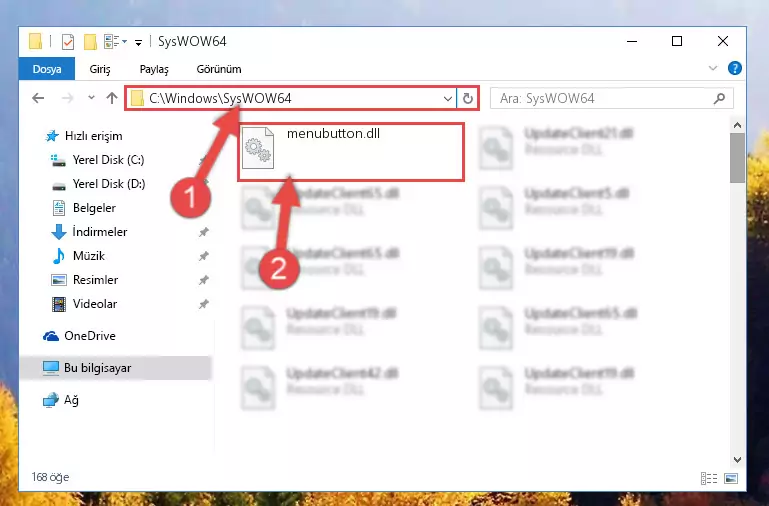This screenshot has height=506, width=769.
Task: Click the menubutton.dll gear file icon
Action: pyautogui.click(x=258, y=148)
